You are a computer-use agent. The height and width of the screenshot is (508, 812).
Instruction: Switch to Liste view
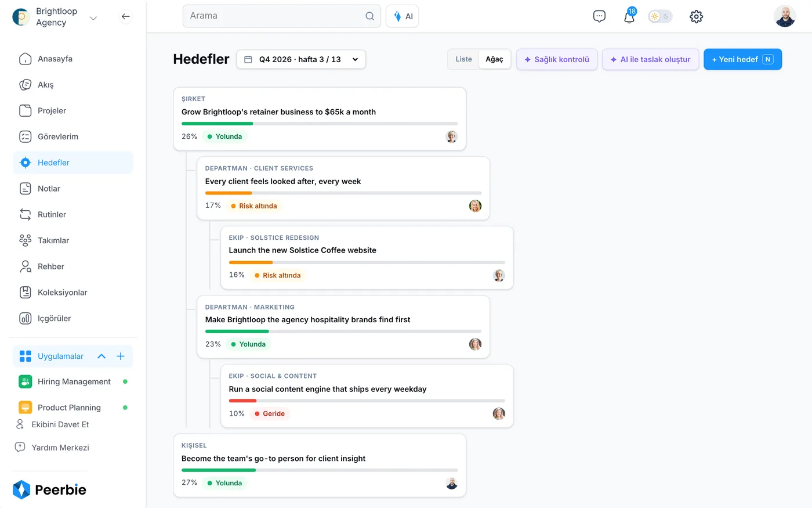[463, 59]
